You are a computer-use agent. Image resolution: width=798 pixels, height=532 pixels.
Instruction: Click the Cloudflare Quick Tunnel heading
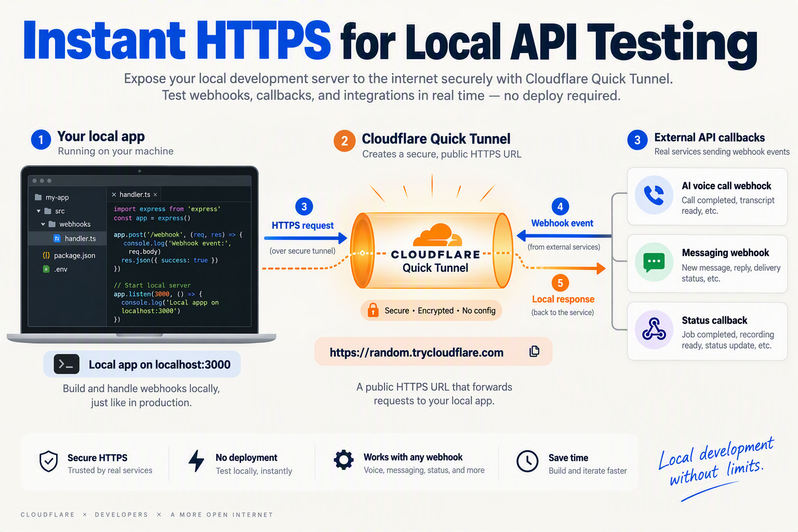[436, 139]
